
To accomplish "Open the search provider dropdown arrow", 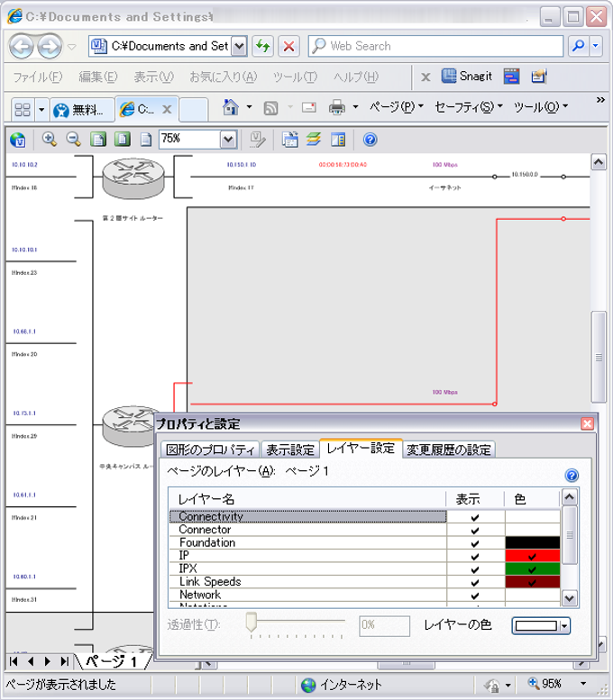I will coord(596,46).
